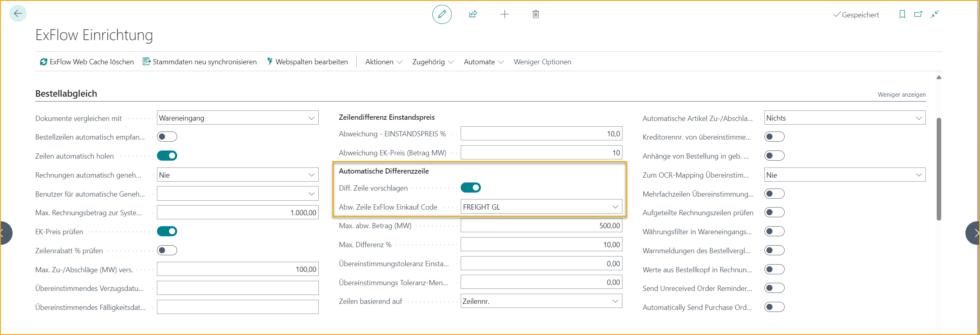Click the Weniger anzeigen link
Image resolution: width=980 pixels, height=335 pixels.
(x=902, y=95)
